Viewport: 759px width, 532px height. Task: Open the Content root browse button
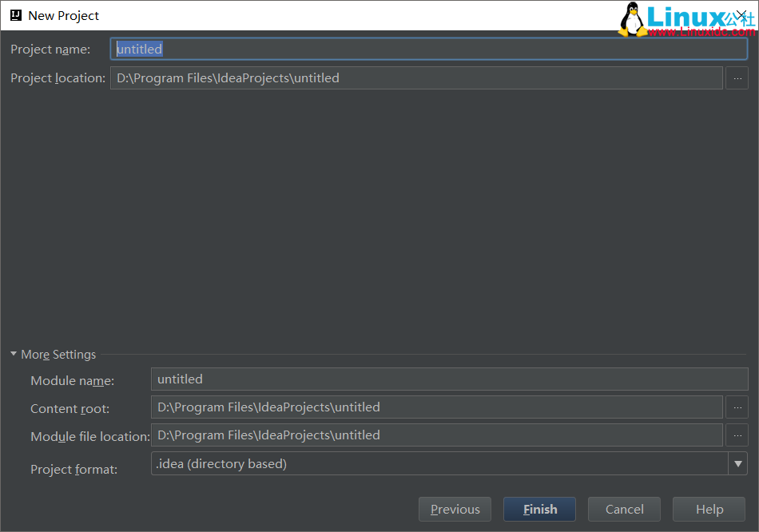point(736,407)
